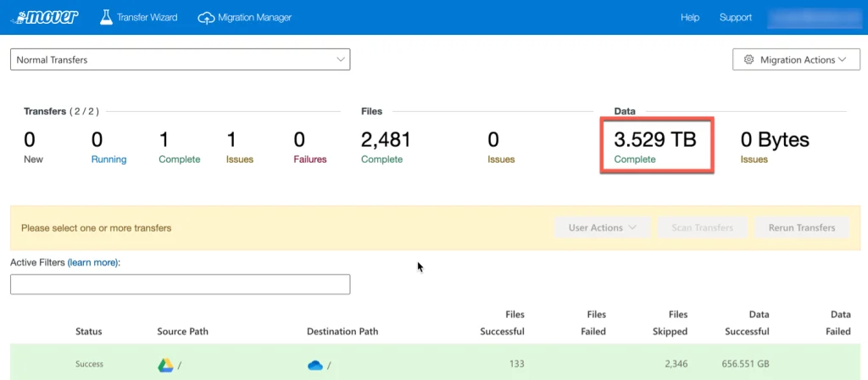868x380 pixels.
Task: Click the Google Drive source icon
Action: coord(165,365)
